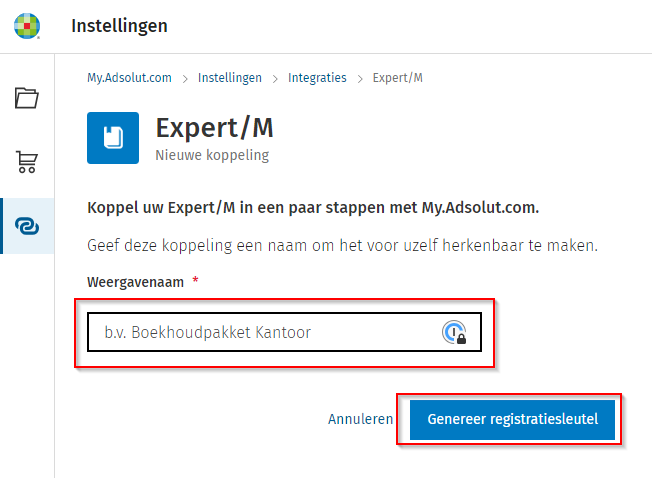This screenshot has height=478, width=652.
Task: Click Annuleren to cancel
Action: pyautogui.click(x=360, y=420)
